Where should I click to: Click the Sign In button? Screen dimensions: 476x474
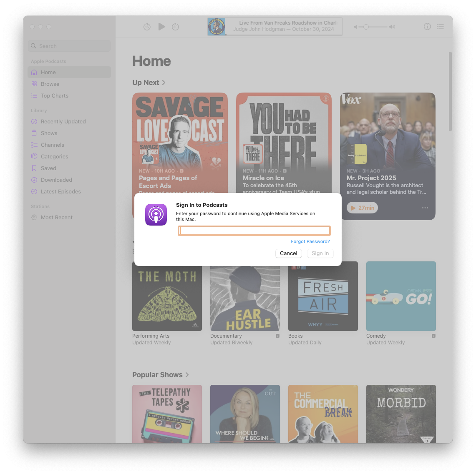click(x=320, y=253)
